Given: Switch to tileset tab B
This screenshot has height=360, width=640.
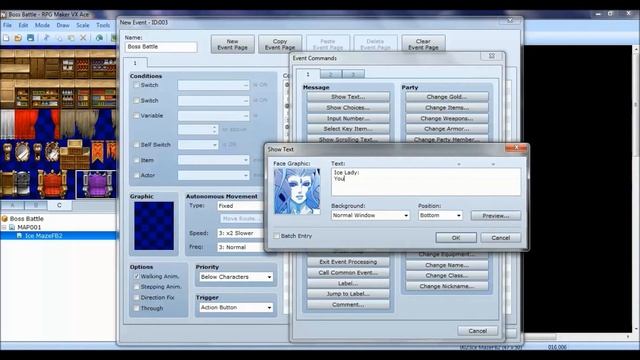Looking at the screenshot, I should tap(36, 205).
